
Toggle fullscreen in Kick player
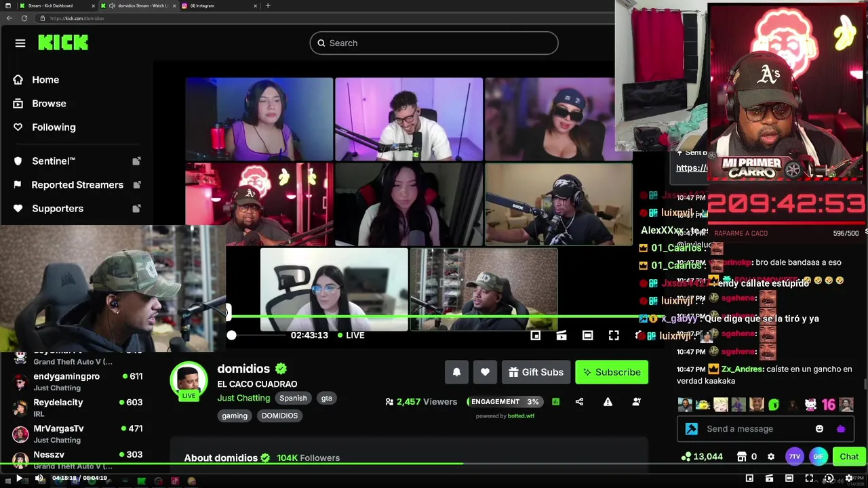pos(614,335)
